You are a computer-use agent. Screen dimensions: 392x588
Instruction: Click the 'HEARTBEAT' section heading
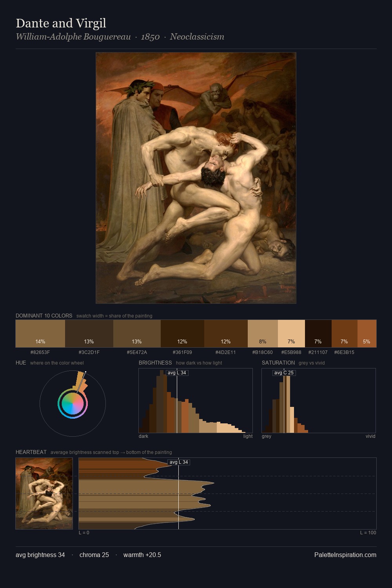coord(31,452)
